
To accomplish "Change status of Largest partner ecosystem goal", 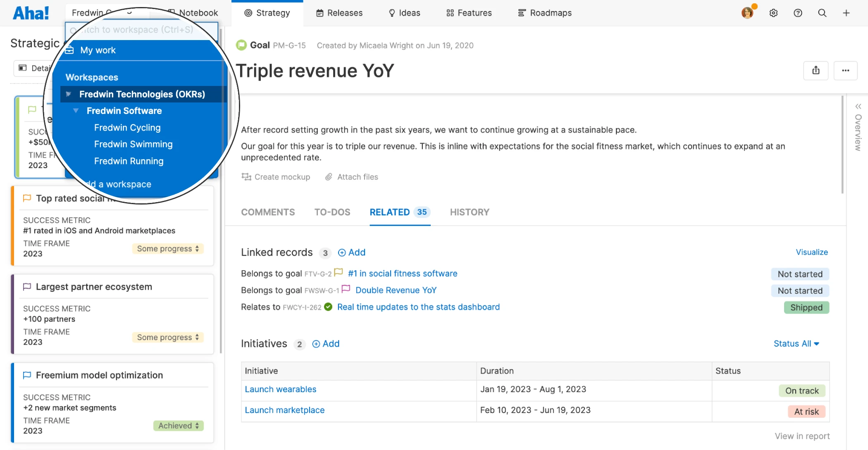I will (x=167, y=337).
